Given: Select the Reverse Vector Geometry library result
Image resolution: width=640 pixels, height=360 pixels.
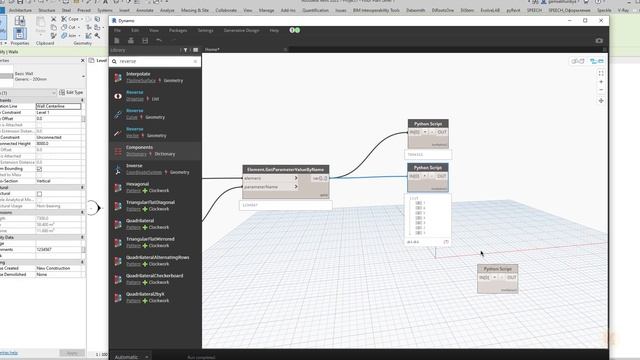Looking at the screenshot, I should click(155, 132).
